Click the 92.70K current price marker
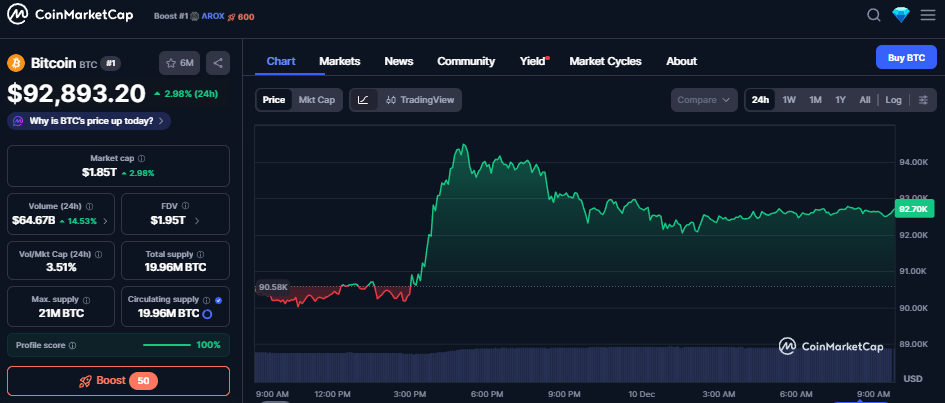Image resolution: width=945 pixels, height=403 pixels. click(914, 209)
